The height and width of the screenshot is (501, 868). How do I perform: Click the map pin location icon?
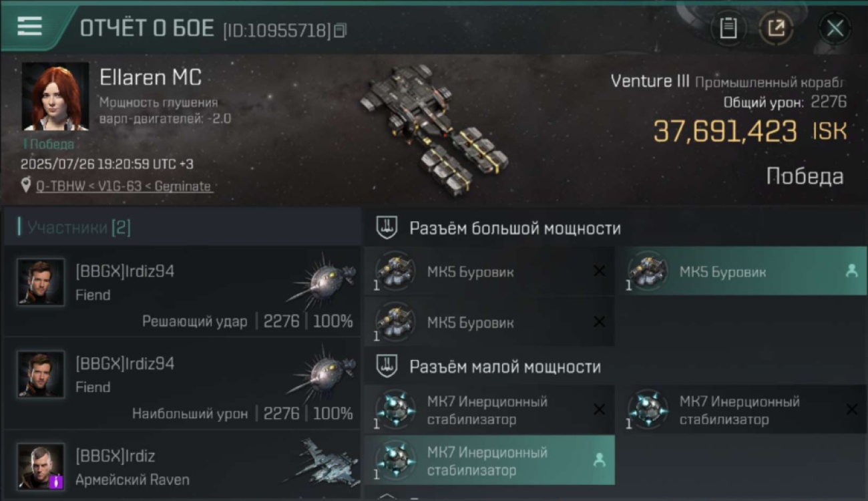pos(25,186)
